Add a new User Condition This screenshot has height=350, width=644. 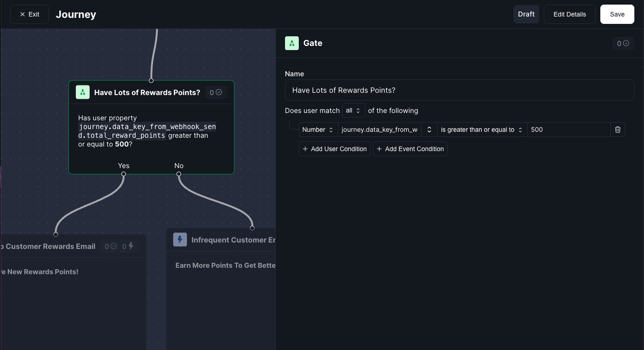(x=334, y=149)
